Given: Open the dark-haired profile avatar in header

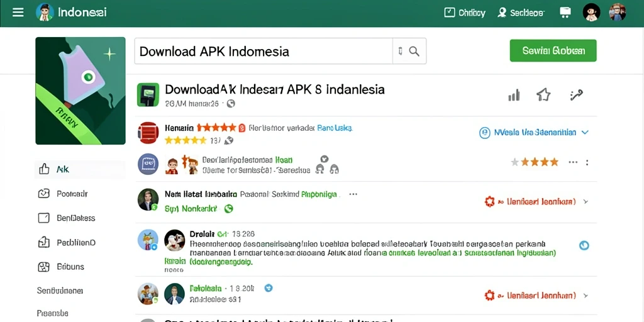Looking at the screenshot, I should click(x=591, y=13).
